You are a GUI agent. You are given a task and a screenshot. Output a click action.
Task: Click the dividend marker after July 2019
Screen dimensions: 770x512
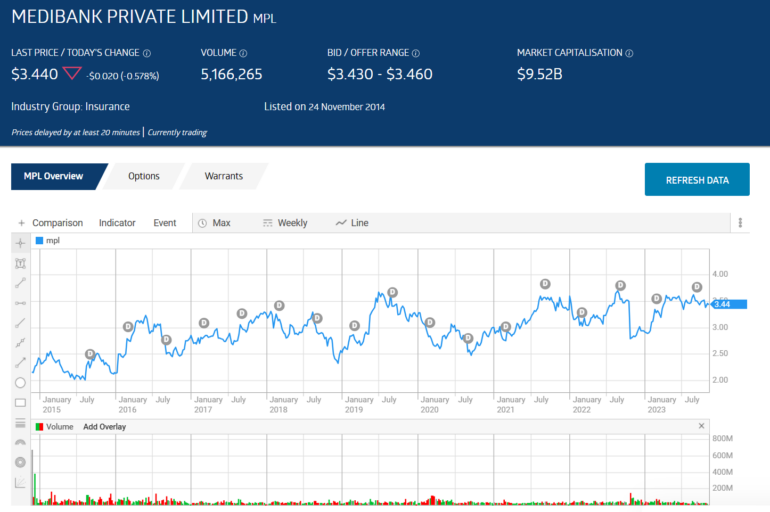point(392,292)
